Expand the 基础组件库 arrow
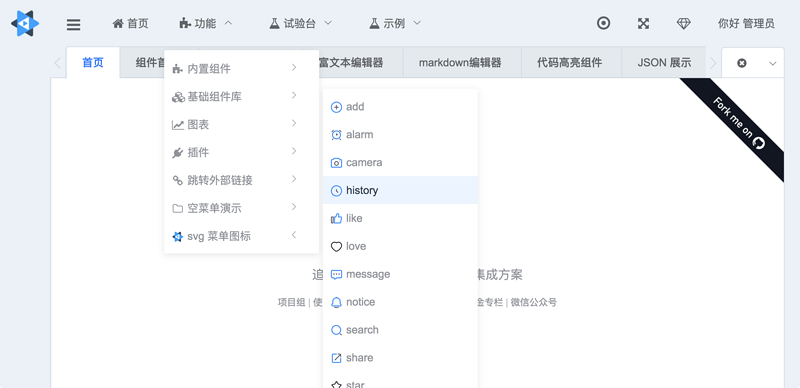Viewport: 800px width, 388px height. pos(294,95)
